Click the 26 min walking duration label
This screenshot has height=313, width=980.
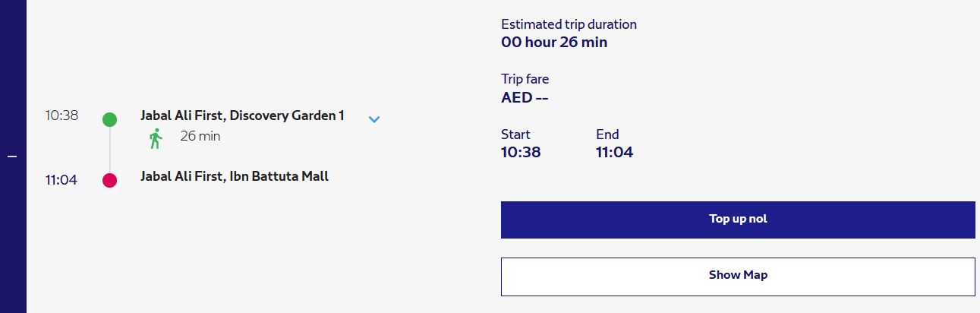coord(200,137)
